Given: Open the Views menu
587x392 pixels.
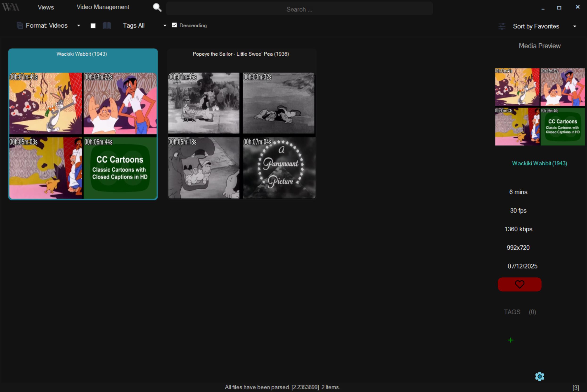Looking at the screenshot, I should tap(46, 7).
